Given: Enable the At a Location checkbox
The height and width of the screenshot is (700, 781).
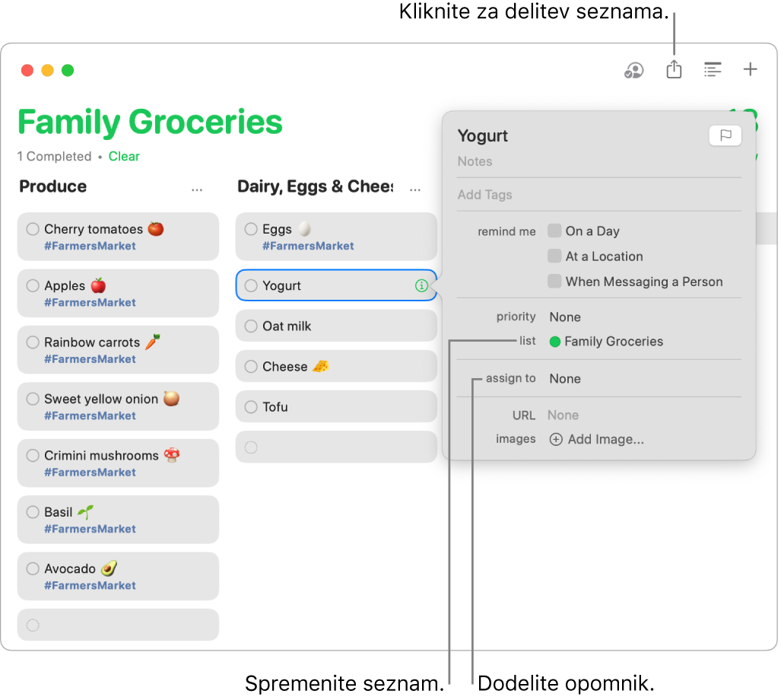Looking at the screenshot, I should [554, 256].
